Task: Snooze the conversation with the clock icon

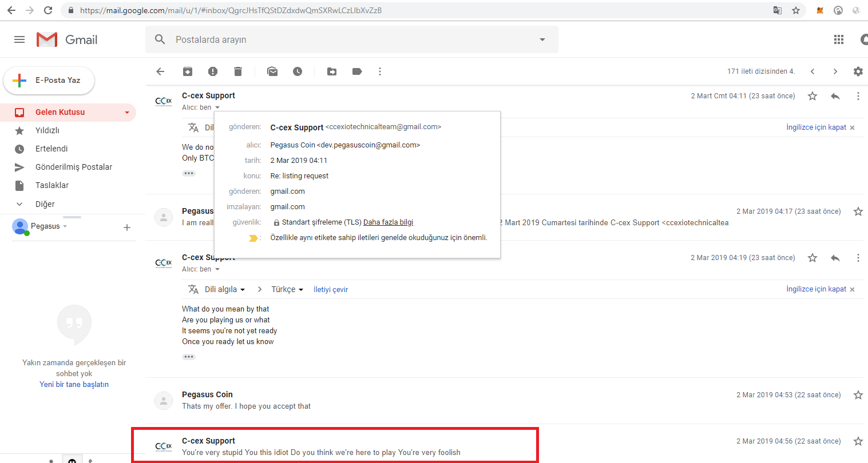Action: [298, 71]
